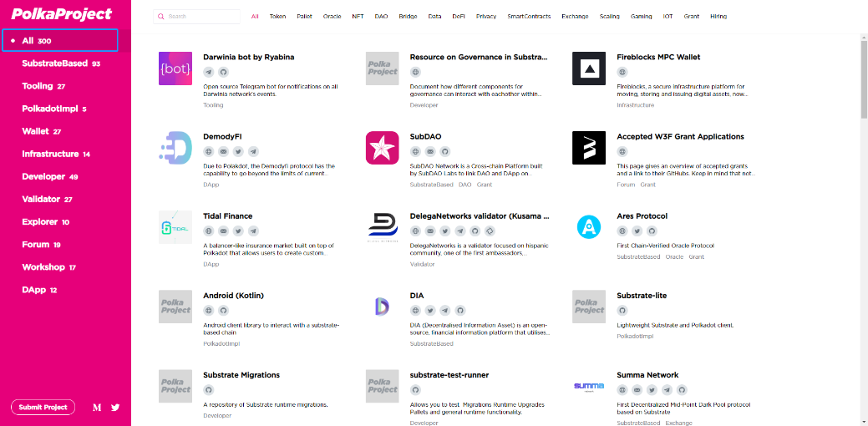This screenshot has height=426, width=868.
Task: Filter by Wallet category in sidebar
Action: point(42,131)
